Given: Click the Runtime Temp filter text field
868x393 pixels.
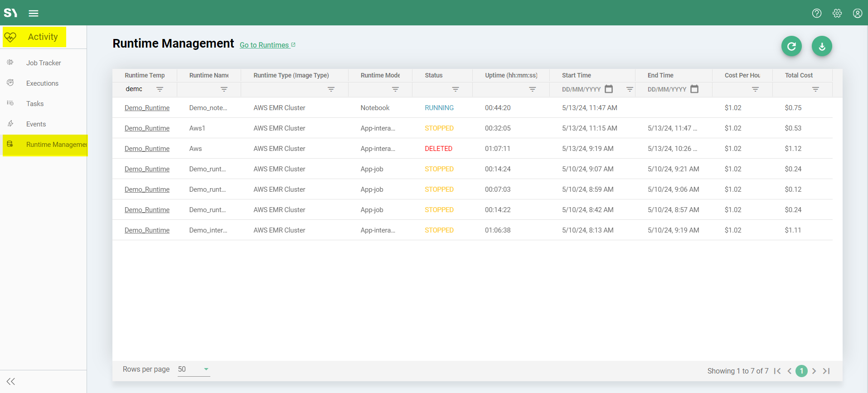Looking at the screenshot, I should click(x=137, y=89).
